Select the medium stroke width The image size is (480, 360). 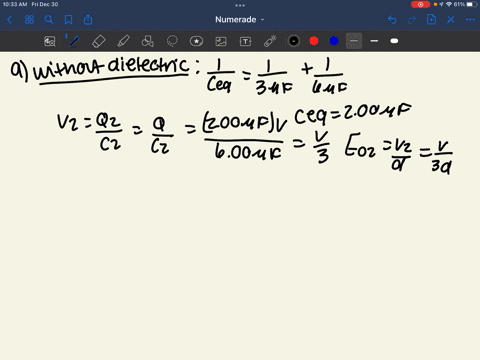pos(374,41)
